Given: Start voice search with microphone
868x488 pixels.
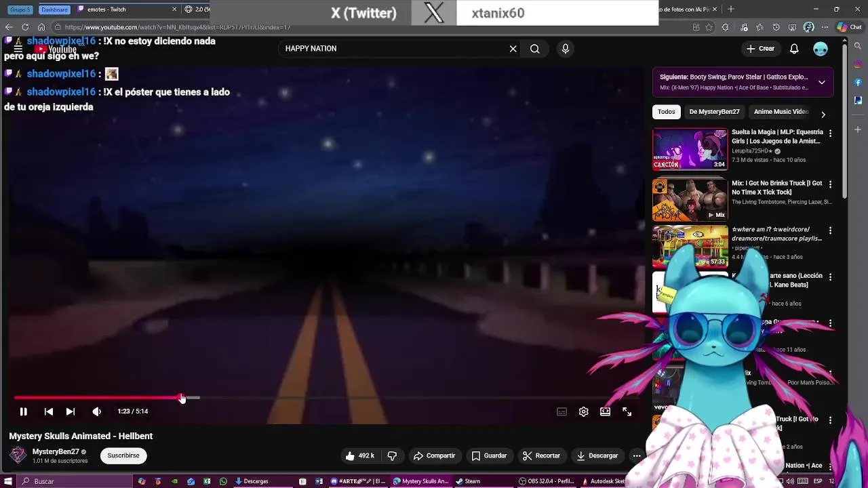Looking at the screenshot, I should (566, 49).
